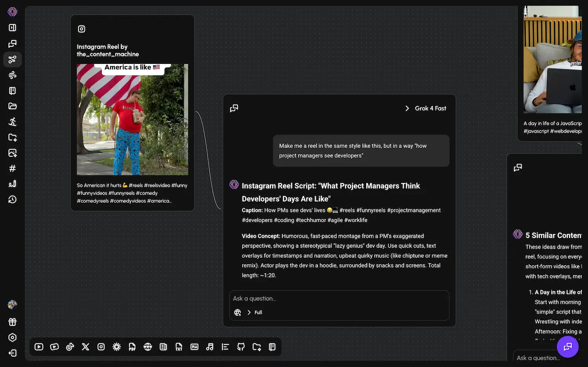This screenshot has height=367, width=588.
Task: Open the history panel from the sidebar
Action: [12, 199]
